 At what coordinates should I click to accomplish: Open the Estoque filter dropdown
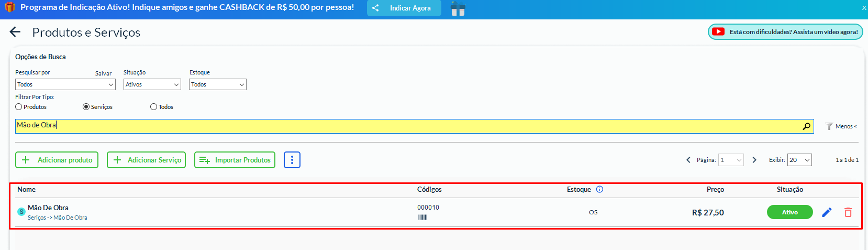click(218, 84)
